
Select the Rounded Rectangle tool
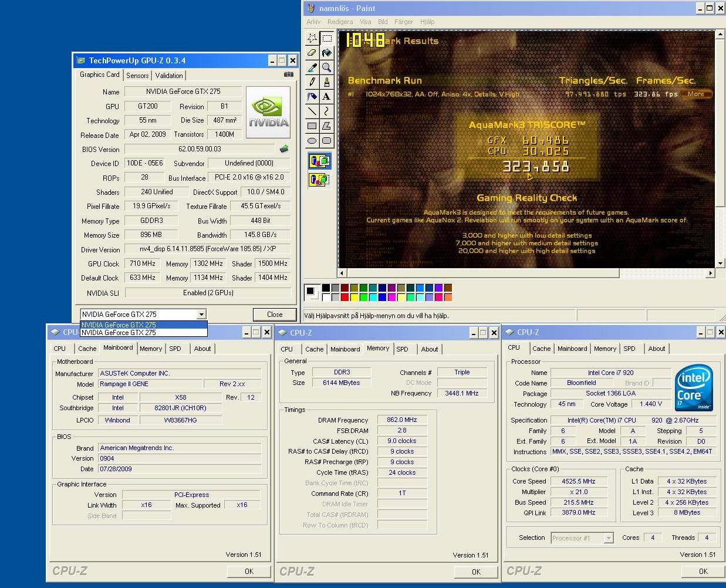(326, 140)
